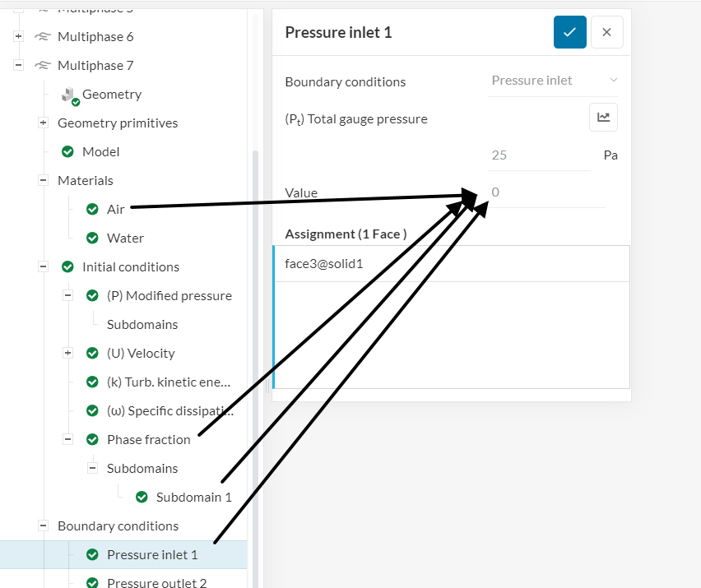This screenshot has height=588, width=701.
Task: Collapse the Multiphase 7 tree node
Action: tap(18, 66)
